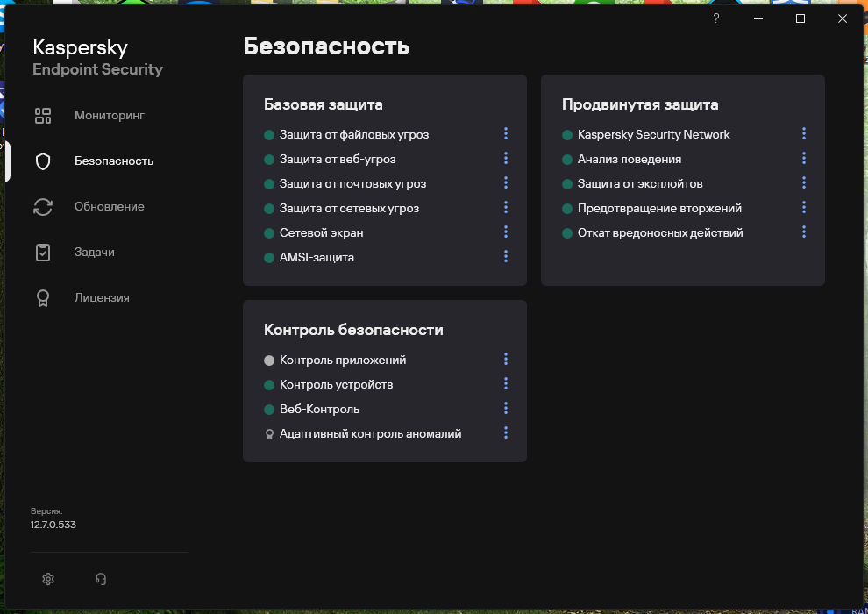
Task: Maximize the Kaspersky window
Action: pyautogui.click(x=800, y=18)
